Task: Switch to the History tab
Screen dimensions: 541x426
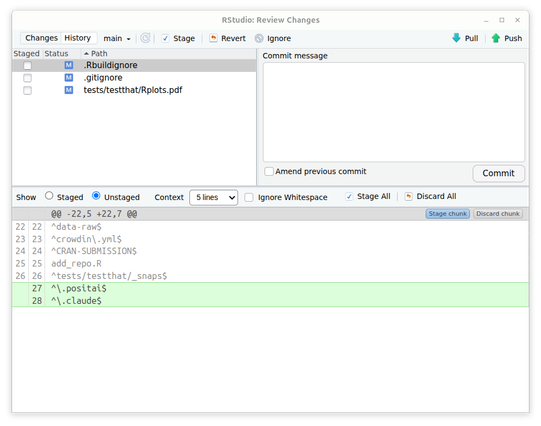Action: click(x=78, y=38)
